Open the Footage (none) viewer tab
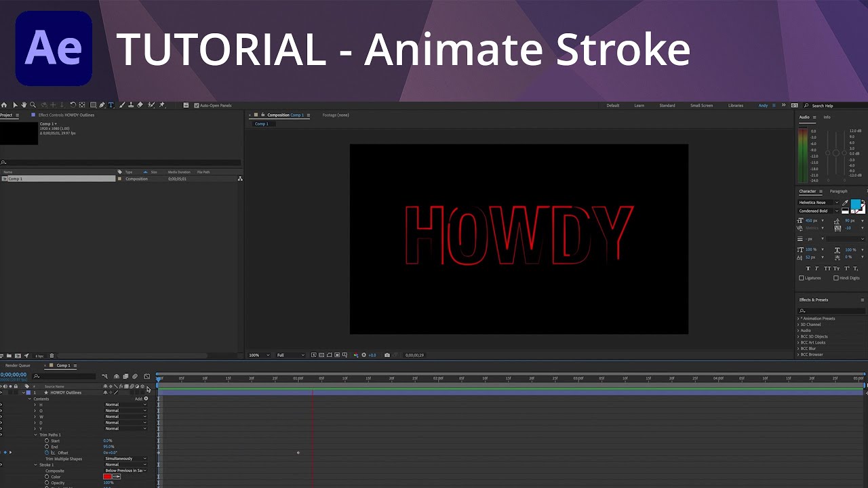The height and width of the screenshot is (488, 868). (336, 115)
